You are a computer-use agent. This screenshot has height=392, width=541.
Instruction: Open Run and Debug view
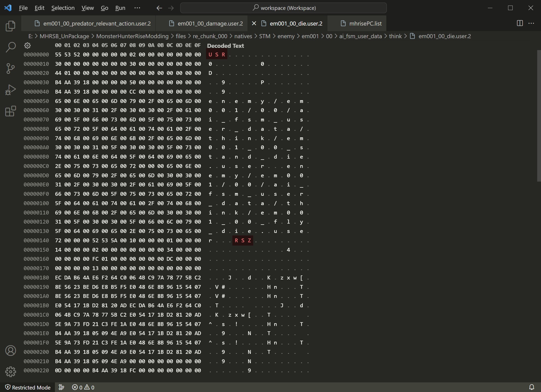click(10, 90)
